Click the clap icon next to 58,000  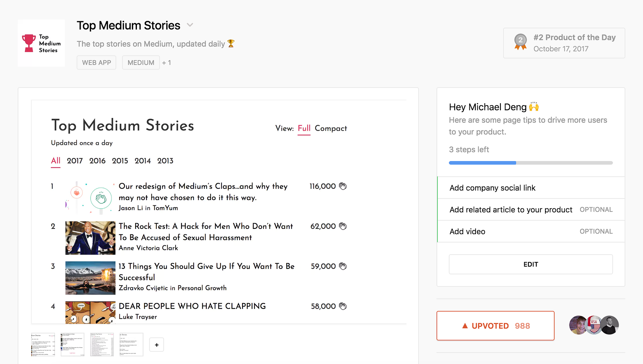(343, 306)
